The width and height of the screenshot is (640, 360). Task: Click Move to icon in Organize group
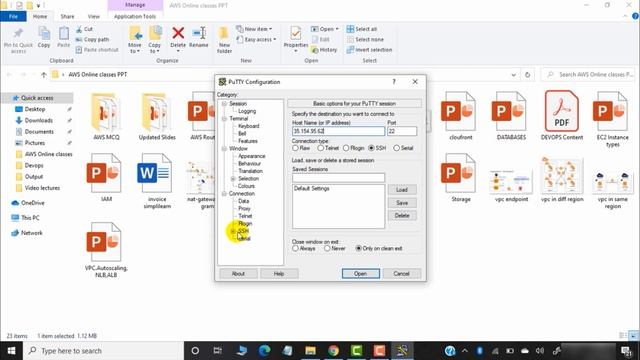coord(135,33)
